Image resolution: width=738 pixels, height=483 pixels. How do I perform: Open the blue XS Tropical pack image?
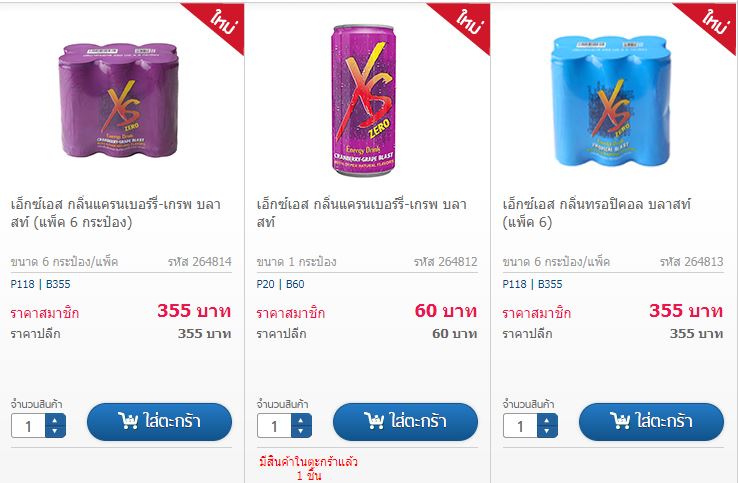pyautogui.click(x=610, y=101)
